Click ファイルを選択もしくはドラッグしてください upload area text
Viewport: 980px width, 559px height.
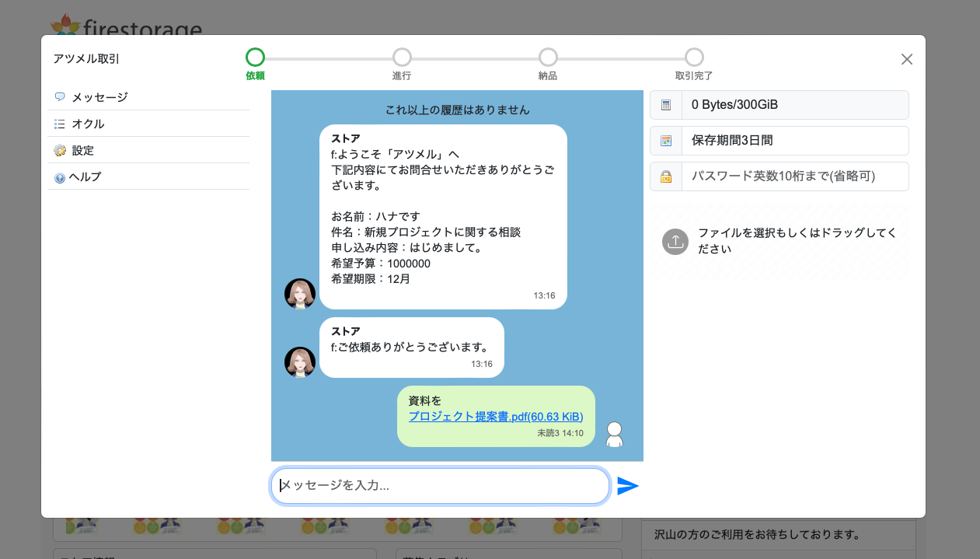797,241
